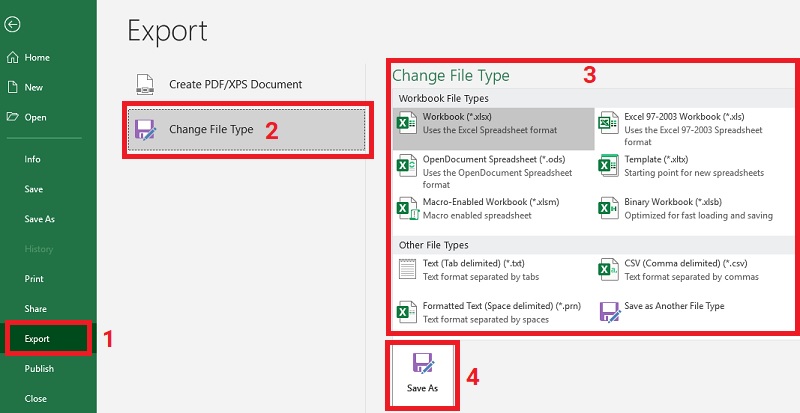Image resolution: width=800 pixels, height=413 pixels.
Task: Click 'Starting point for new spreadsheets' description
Action: point(694,173)
